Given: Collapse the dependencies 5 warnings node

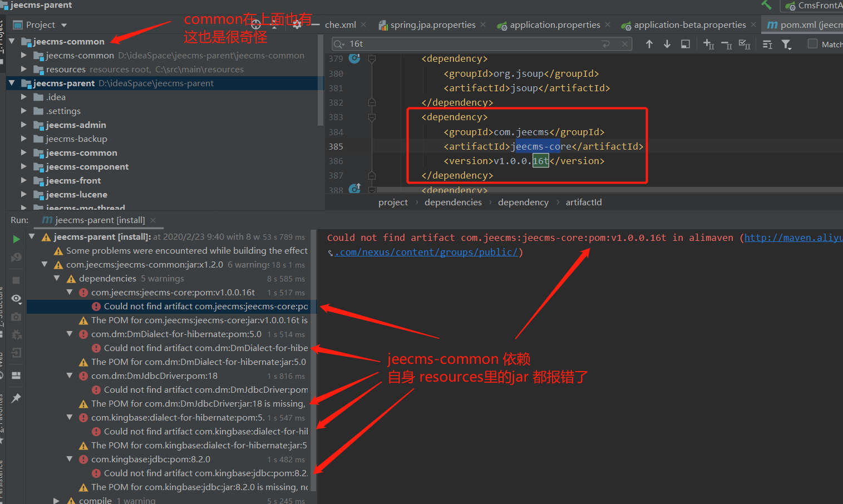Looking at the screenshot, I should 57,279.
